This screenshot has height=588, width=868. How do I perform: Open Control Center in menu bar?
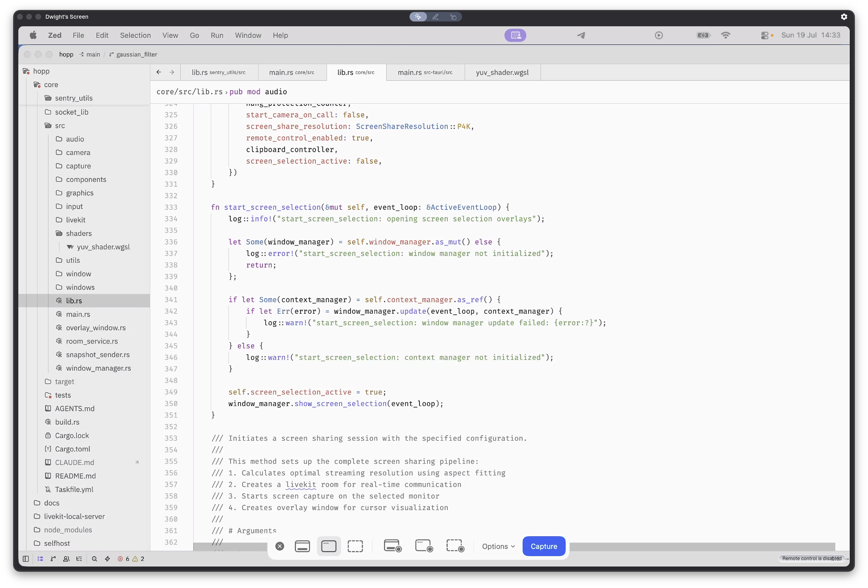coord(765,35)
